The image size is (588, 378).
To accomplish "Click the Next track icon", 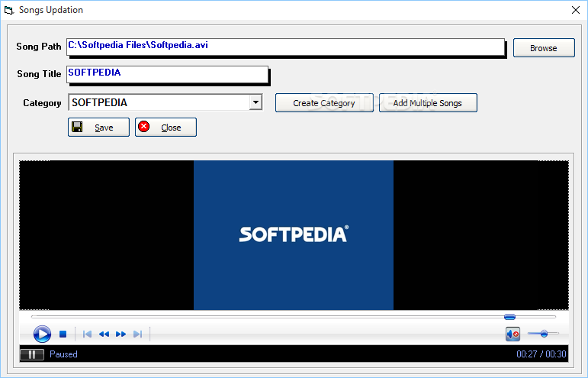I will [x=137, y=334].
